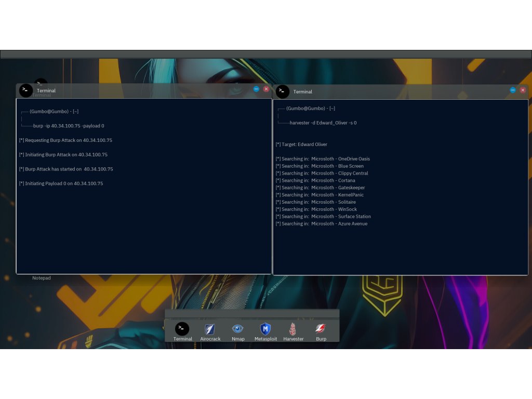Launch Airocrack from the dock
The image size is (532, 399).
(x=210, y=329)
